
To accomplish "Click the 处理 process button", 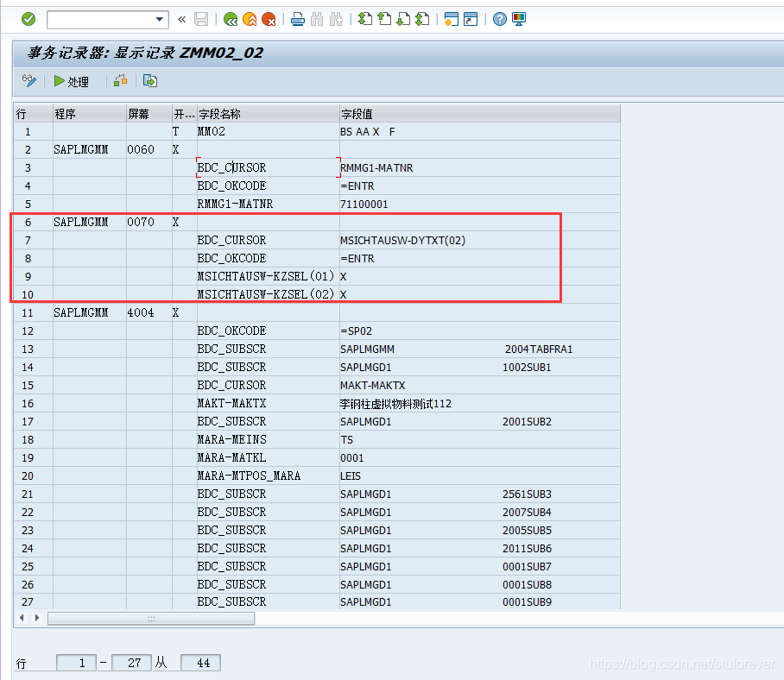I will click(x=72, y=81).
